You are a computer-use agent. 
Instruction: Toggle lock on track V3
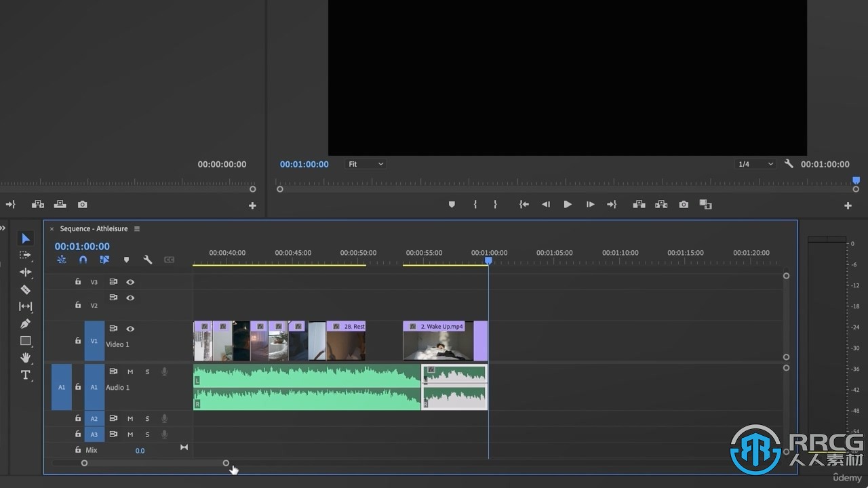[78, 282]
